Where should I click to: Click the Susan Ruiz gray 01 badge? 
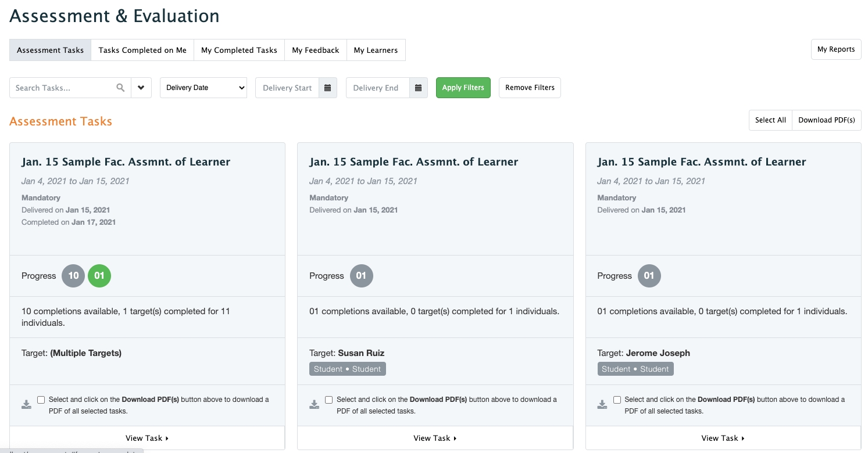(x=361, y=276)
